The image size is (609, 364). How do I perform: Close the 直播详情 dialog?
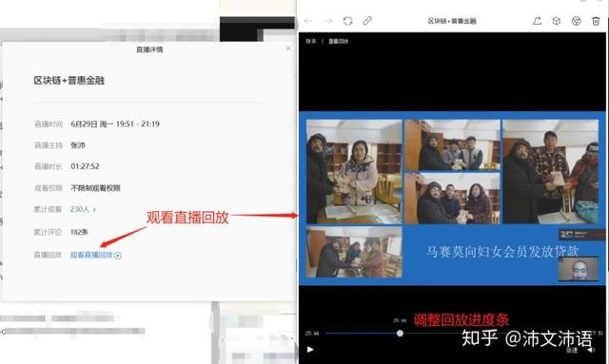(287, 48)
